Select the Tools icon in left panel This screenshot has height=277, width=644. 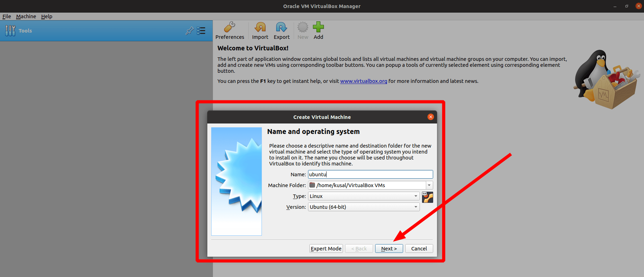(10, 31)
